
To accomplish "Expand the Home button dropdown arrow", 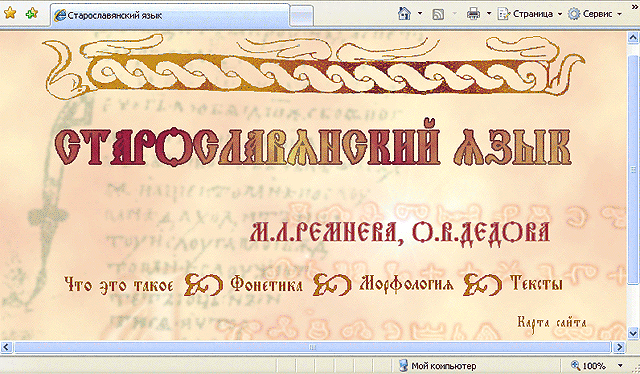I will coord(420,13).
